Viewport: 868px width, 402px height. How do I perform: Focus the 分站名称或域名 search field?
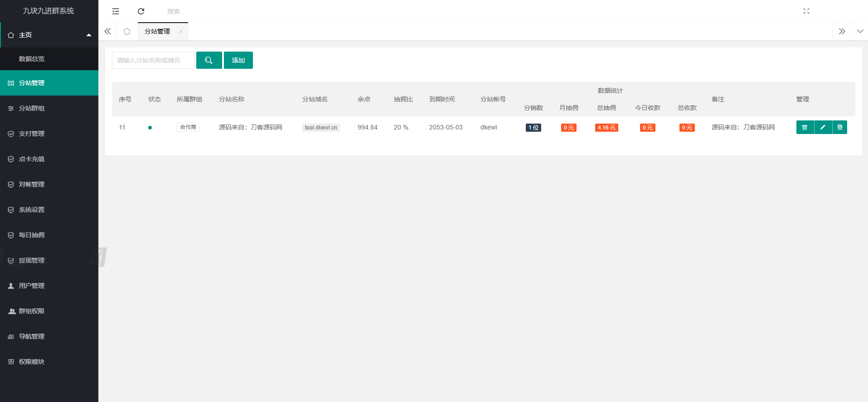(153, 60)
